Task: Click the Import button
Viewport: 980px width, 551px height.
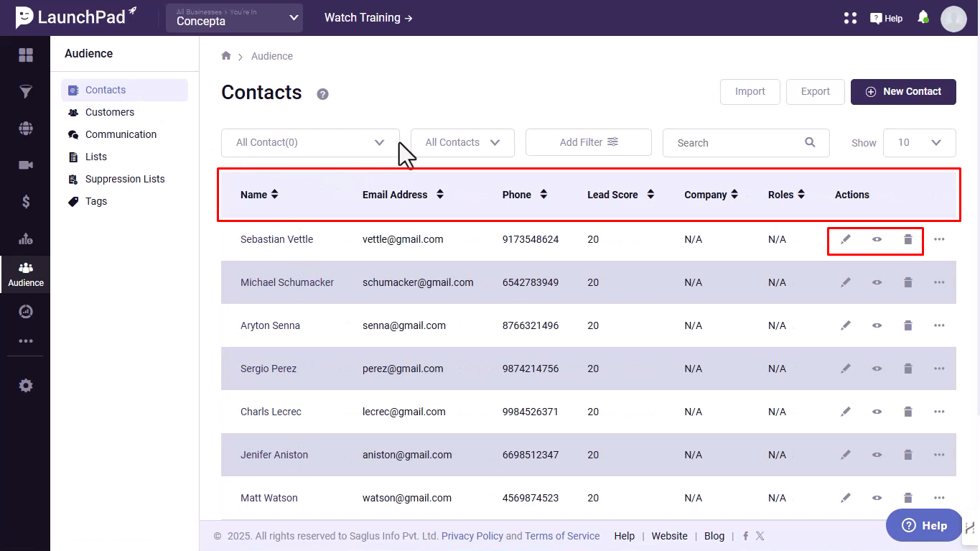Action: point(750,91)
